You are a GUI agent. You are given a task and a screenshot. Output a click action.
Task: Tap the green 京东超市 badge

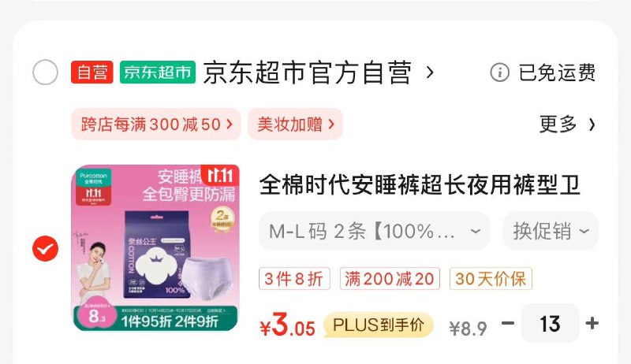pos(157,72)
